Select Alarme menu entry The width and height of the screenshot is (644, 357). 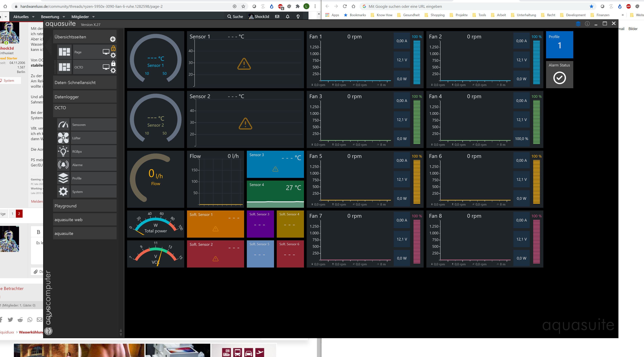pos(94,165)
